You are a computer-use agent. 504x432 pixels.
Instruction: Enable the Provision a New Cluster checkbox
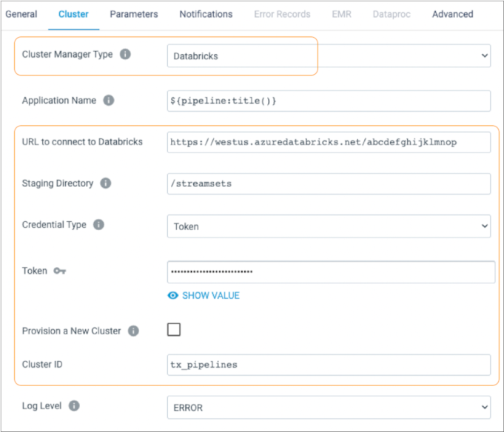tap(174, 330)
